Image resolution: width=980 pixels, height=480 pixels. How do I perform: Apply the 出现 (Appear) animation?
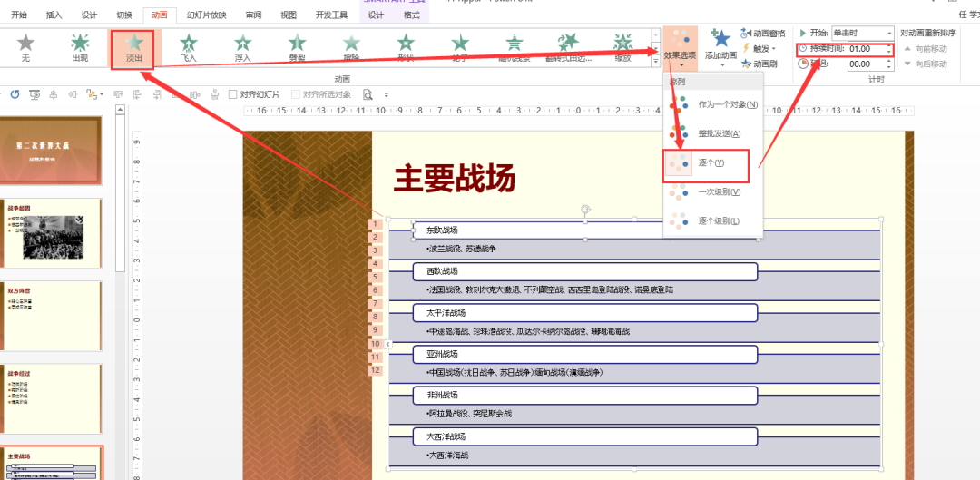pyautogui.click(x=80, y=49)
